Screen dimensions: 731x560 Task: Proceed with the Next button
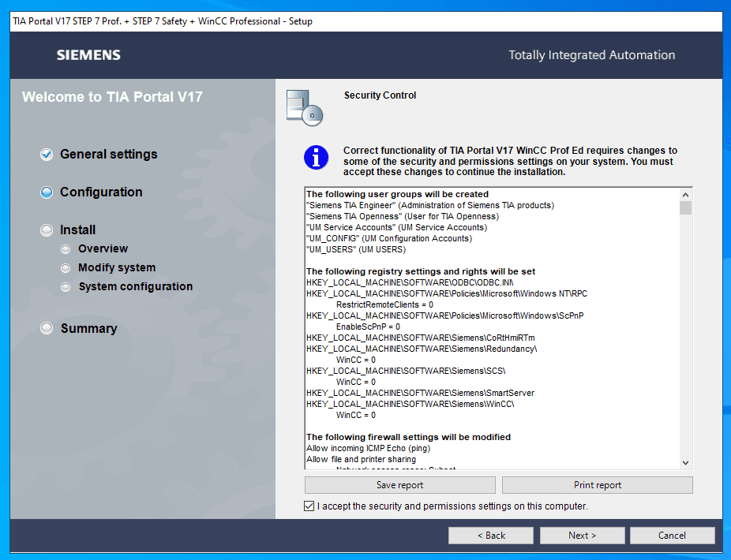pyautogui.click(x=583, y=536)
